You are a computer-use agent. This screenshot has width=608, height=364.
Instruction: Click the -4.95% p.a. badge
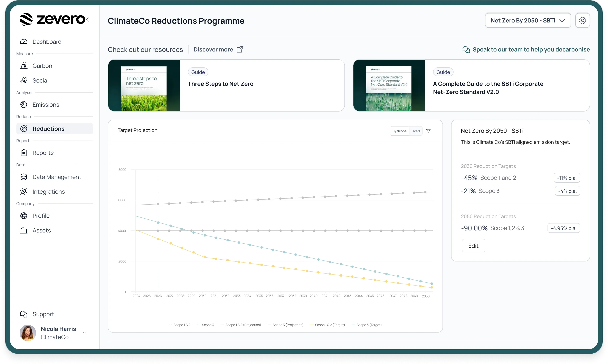pos(564,228)
